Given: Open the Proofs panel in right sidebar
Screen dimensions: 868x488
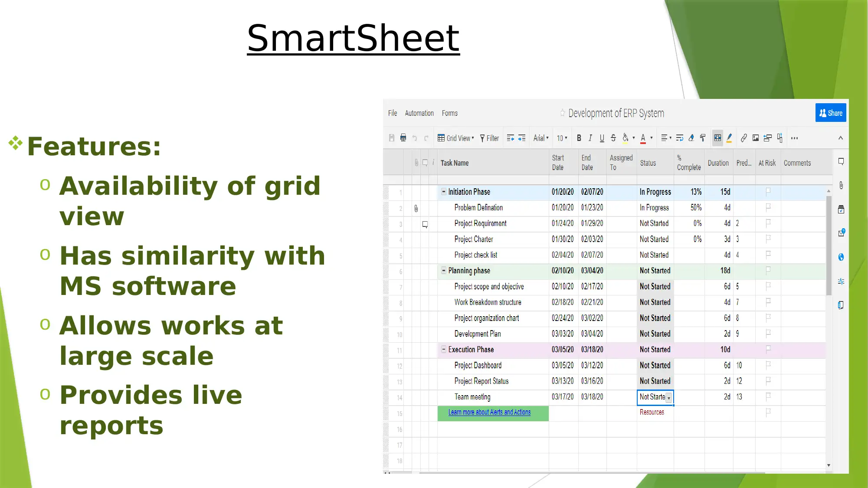Looking at the screenshot, I should [841, 210].
